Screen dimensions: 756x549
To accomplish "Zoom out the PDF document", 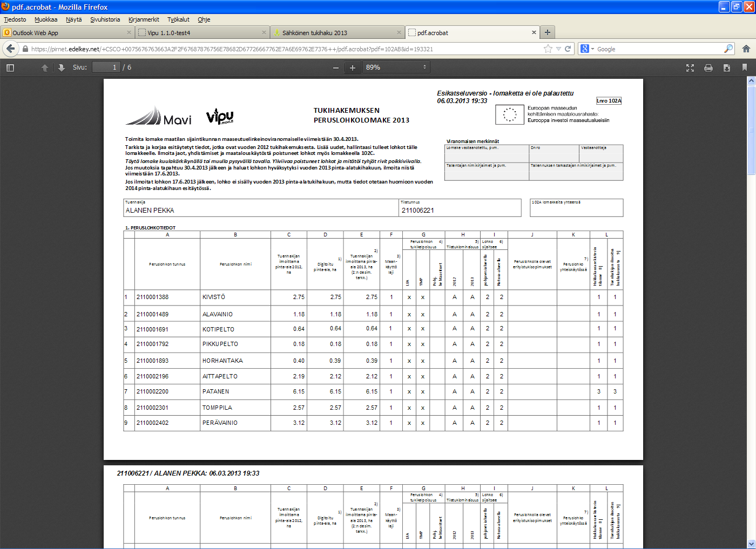I will point(336,67).
